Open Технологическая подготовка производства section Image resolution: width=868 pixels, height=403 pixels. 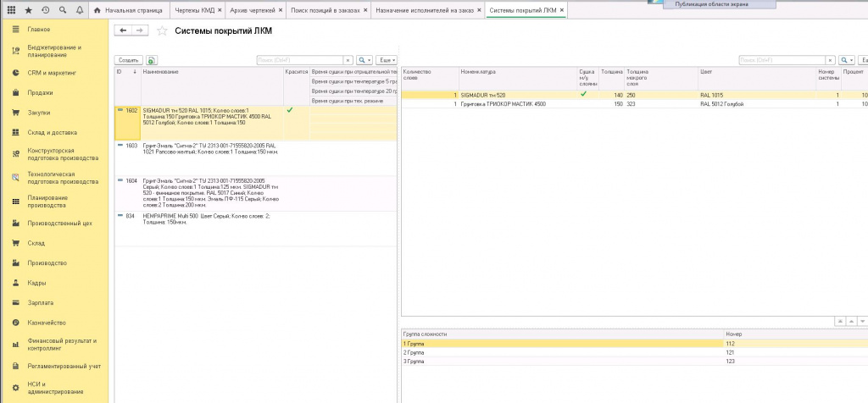63,178
